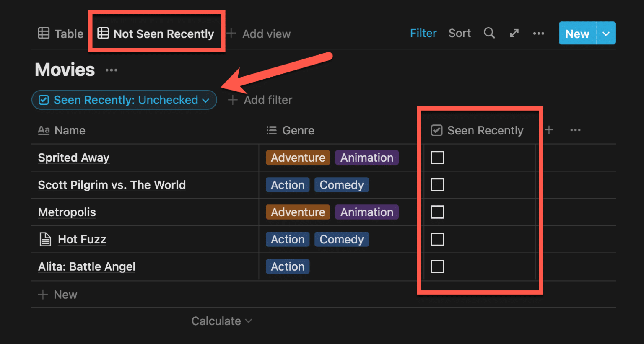The height and width of the screenshot is (344, 644).
Task: Add a new row with New at table bottom
Action: tap(58, 295)
